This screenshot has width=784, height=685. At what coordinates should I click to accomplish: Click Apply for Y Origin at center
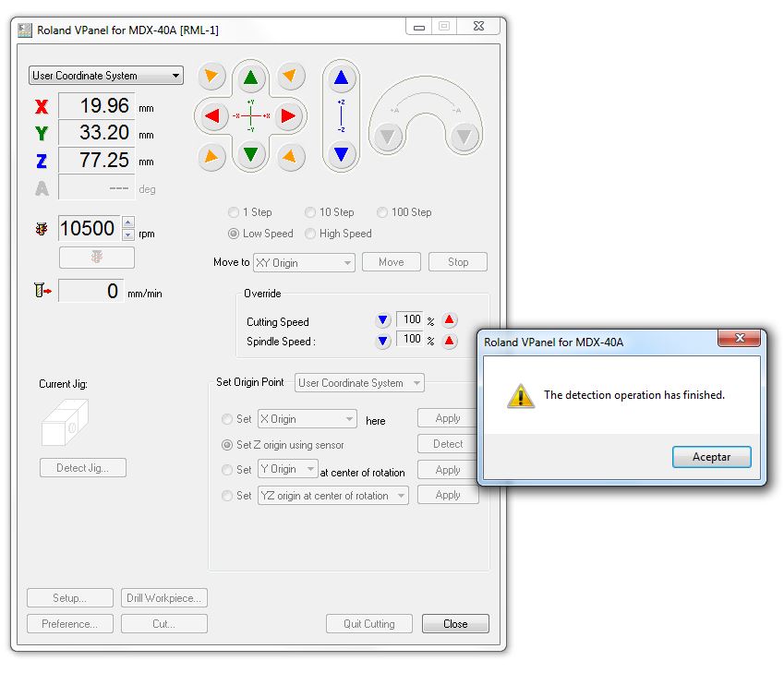pos(448,470)
